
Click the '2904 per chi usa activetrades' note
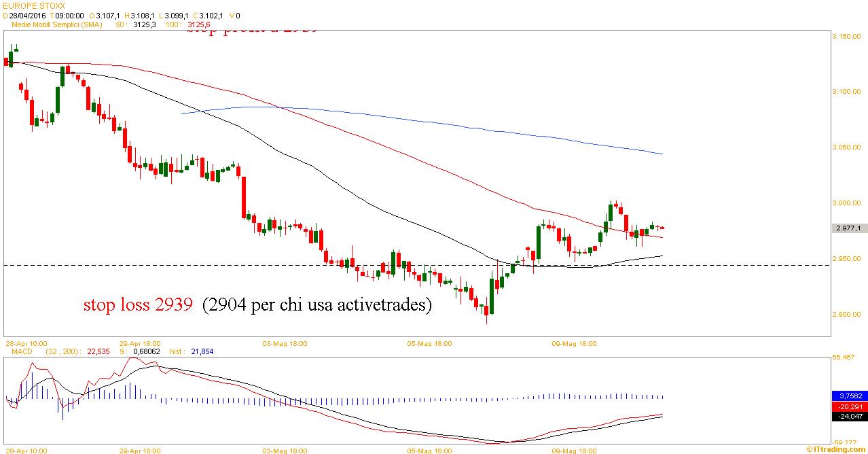pos(317,305)
